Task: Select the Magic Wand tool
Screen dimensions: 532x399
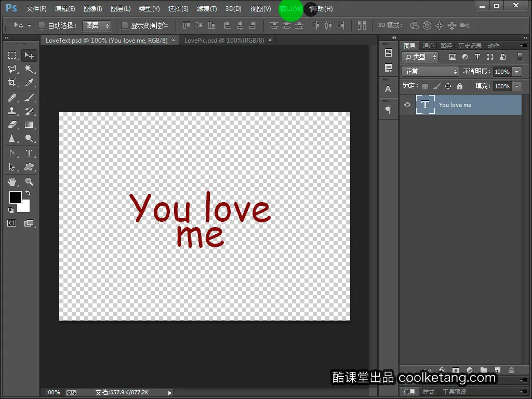Action: [x=29, y=69]
